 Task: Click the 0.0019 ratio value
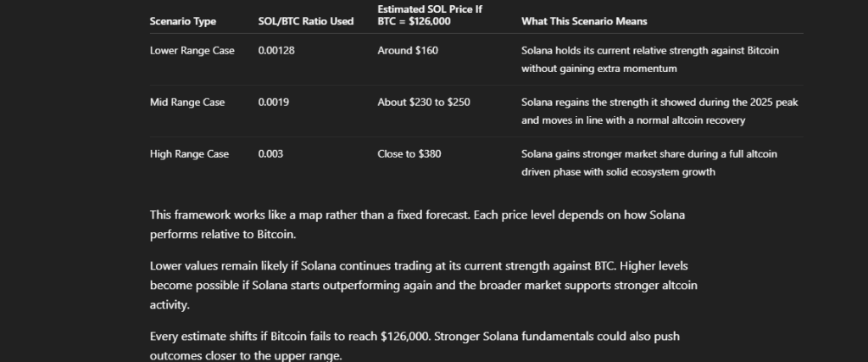274,103
